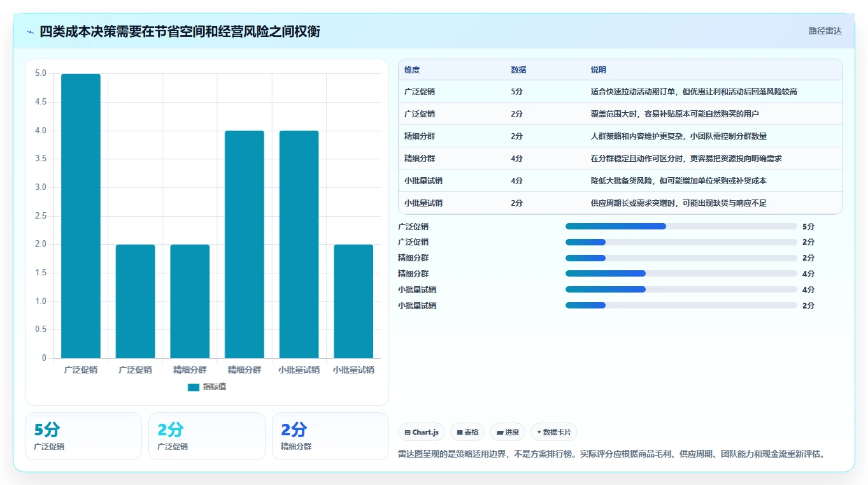
Task: Click the Chart.js chip
Action: pyautogui.click(x=422, y=432)
